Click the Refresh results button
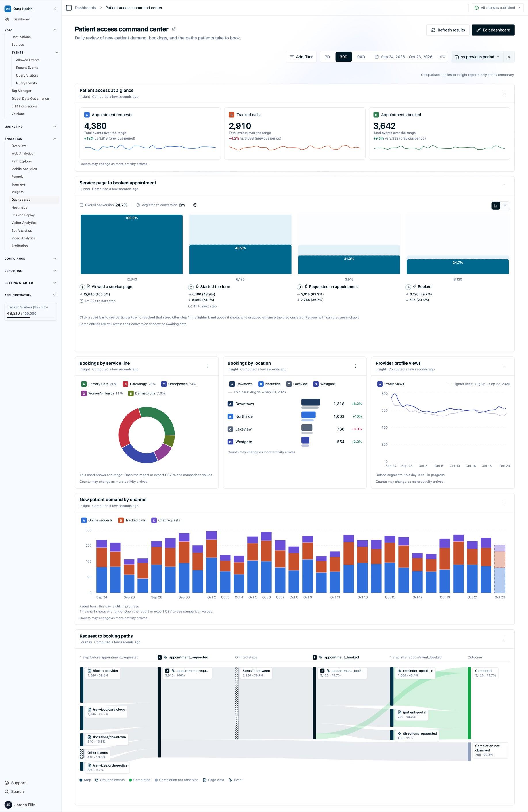This screenshot has width=528, height=812. coord(448,30)
